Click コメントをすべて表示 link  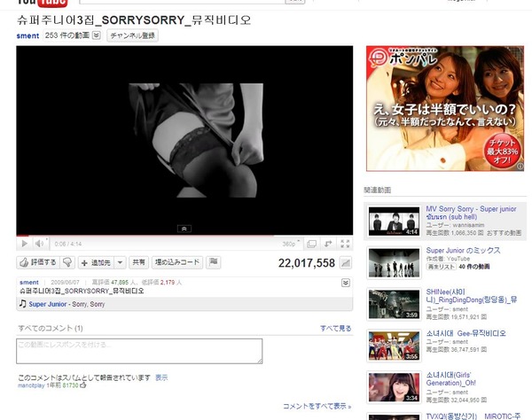[x=317, y=406]
